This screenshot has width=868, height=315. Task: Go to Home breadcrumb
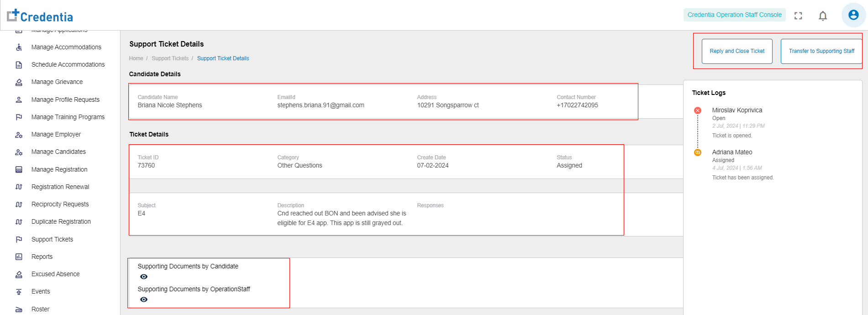136,58
